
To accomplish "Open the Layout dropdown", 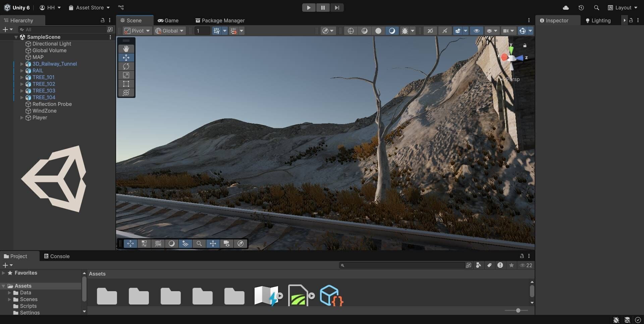I will tap(623, 8).
